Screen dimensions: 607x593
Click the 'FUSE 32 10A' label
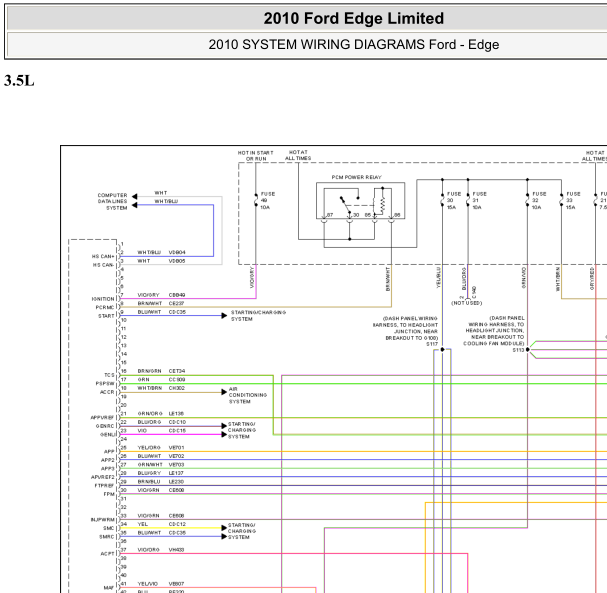pos(539,201)
